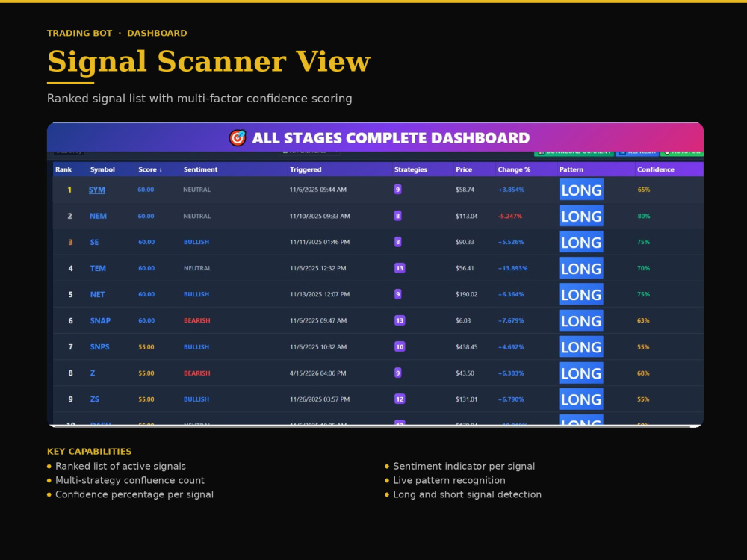Click the LONG pattern badge for ZS
This screenshot has height=560, width=747.
point(581,399)
